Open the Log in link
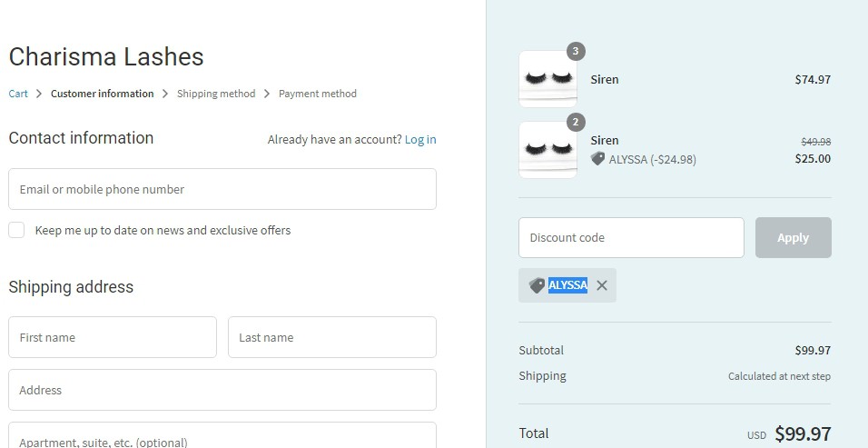Viewport: 868px width, 448px height. (x=420, y=139)
